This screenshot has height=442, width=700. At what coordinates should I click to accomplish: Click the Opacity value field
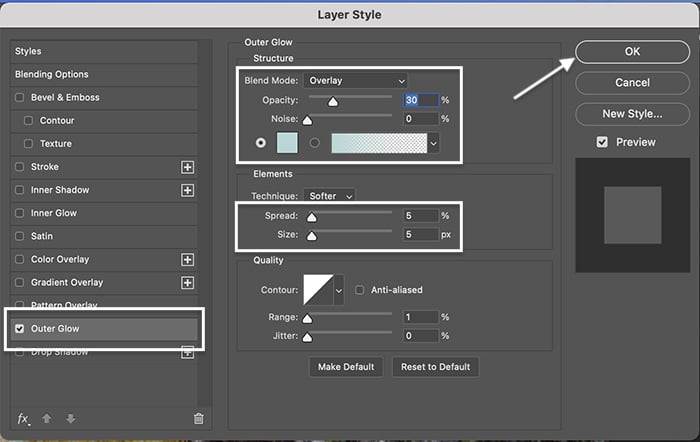pyautogui.click(x=421, y=100)
